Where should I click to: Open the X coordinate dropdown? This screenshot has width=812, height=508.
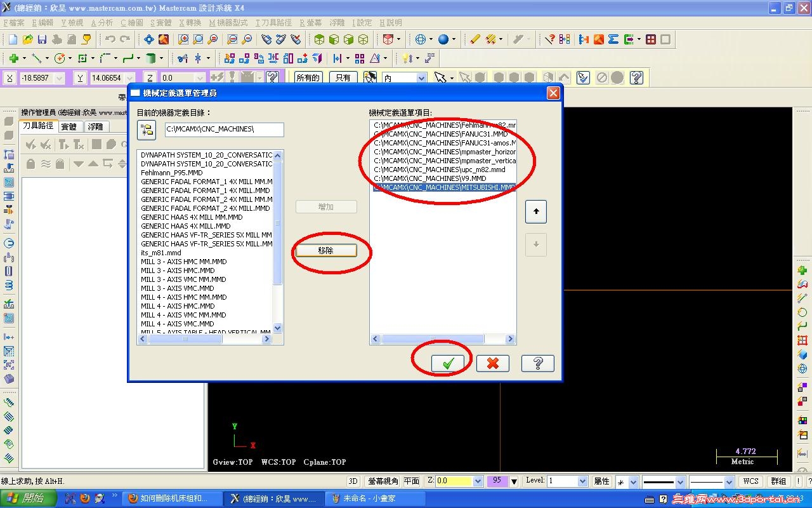(60, 78)
